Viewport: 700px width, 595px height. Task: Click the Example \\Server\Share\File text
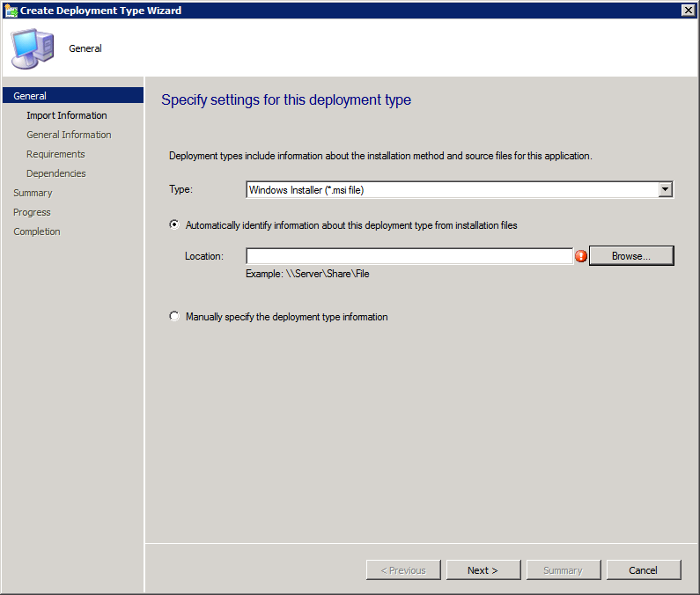click(x=307, y=274)
